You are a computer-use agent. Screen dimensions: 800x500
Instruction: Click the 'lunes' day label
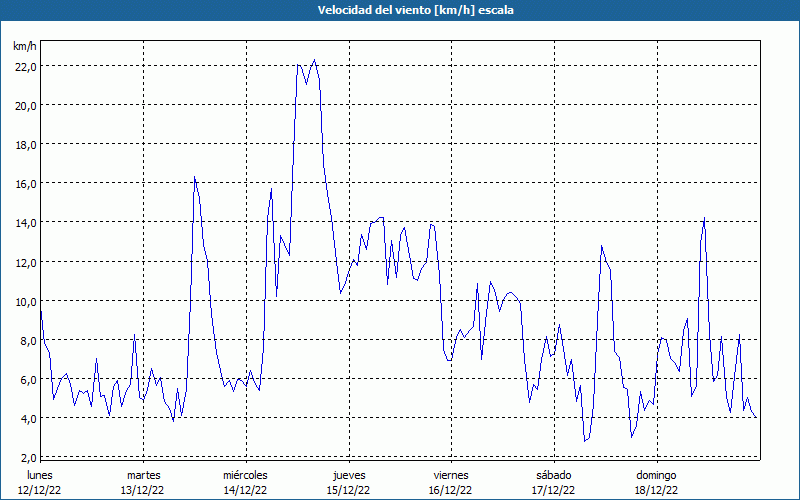pos(40,475)
